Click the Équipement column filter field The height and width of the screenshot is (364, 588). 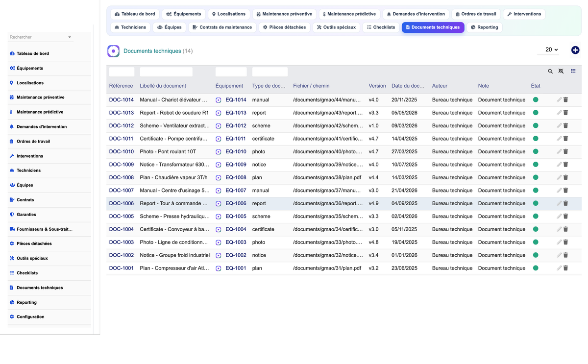[231, 72]
